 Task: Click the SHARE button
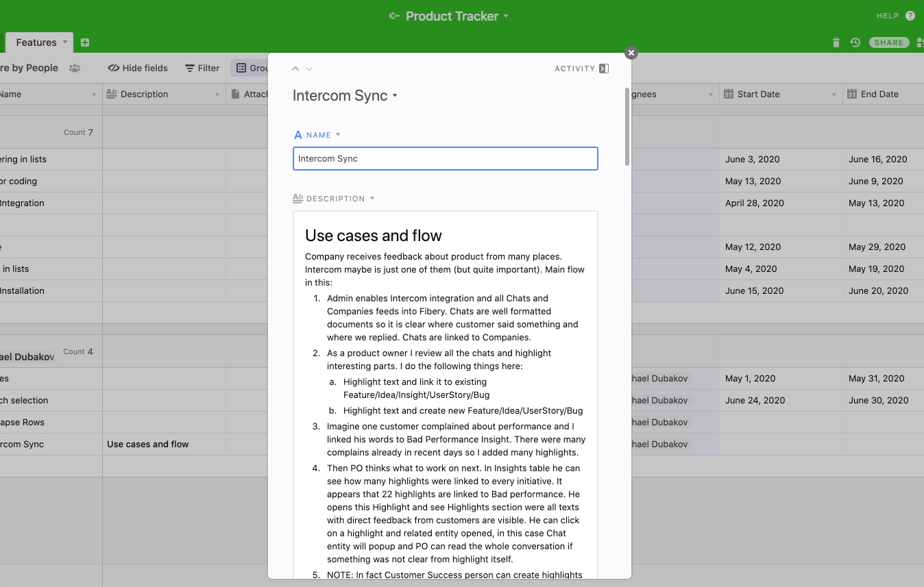(889, 42)
